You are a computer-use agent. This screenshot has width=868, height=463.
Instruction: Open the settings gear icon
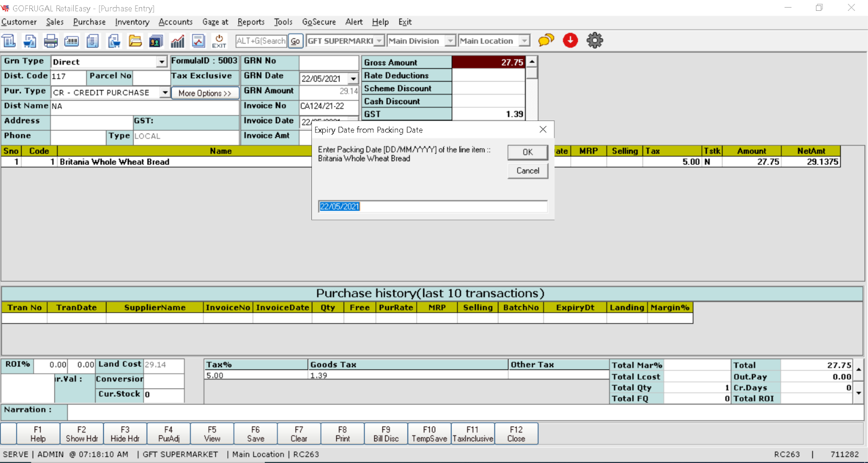(595, 40)
